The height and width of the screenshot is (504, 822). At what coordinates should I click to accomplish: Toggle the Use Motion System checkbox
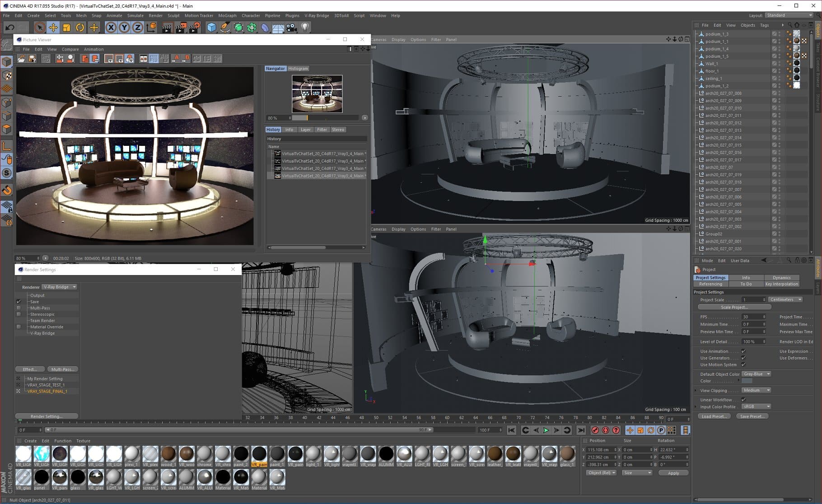pos(743,365)
